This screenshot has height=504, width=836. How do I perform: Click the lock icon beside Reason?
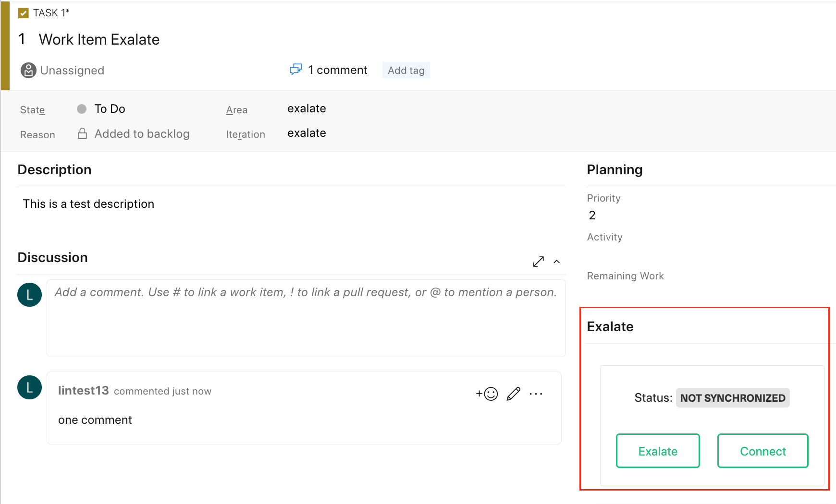tap(82, 133)
